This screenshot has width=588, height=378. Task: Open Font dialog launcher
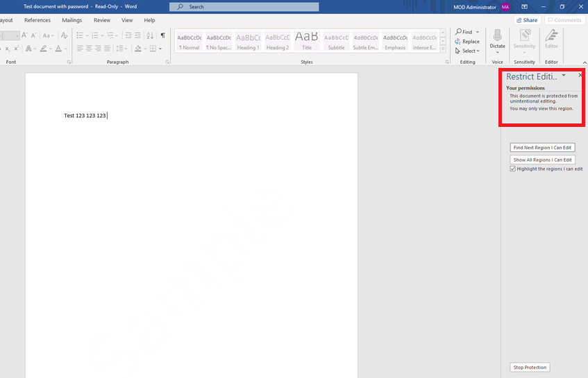(x=69, y=62)
